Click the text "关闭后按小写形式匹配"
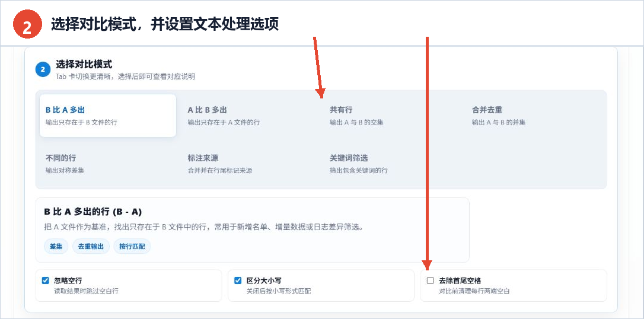Image resolution: width=644 pixels, height=319 pixels. click(279, 291)
